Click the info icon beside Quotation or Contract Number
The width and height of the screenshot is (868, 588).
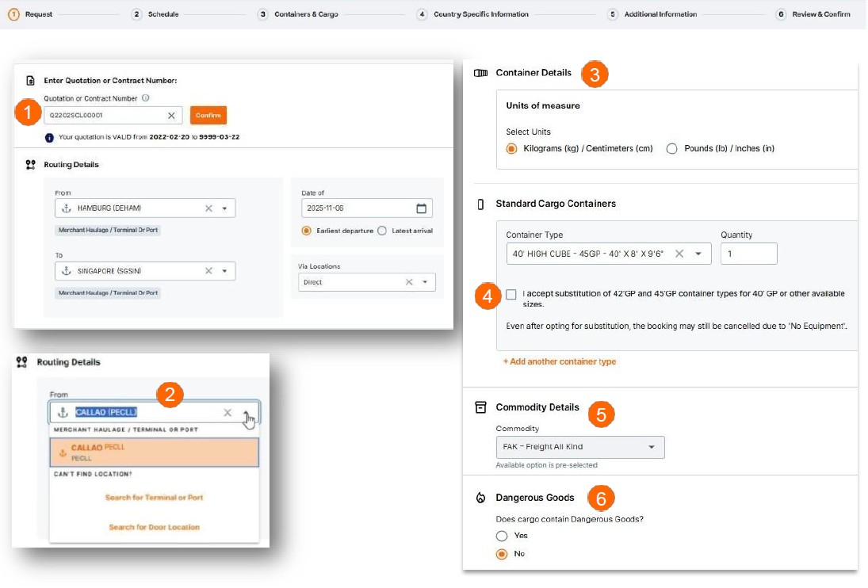pyautogui.click(x=145, y=98)
